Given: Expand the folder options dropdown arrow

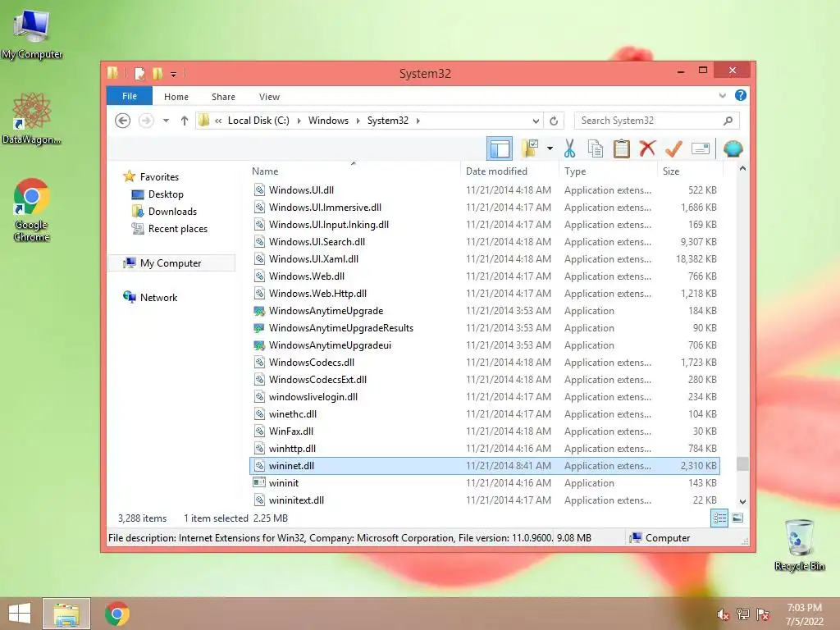Looking at the screenshot, I should [x=550, y=148].
